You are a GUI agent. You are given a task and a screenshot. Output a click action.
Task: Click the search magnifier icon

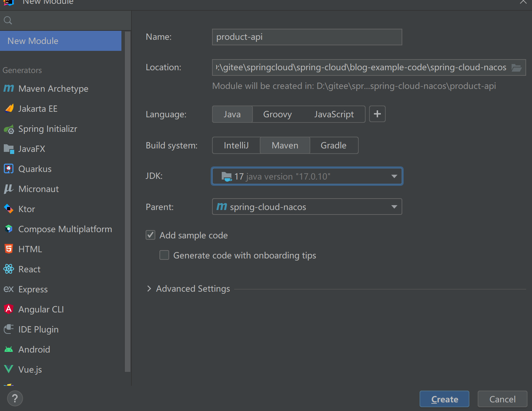(8, 20)
